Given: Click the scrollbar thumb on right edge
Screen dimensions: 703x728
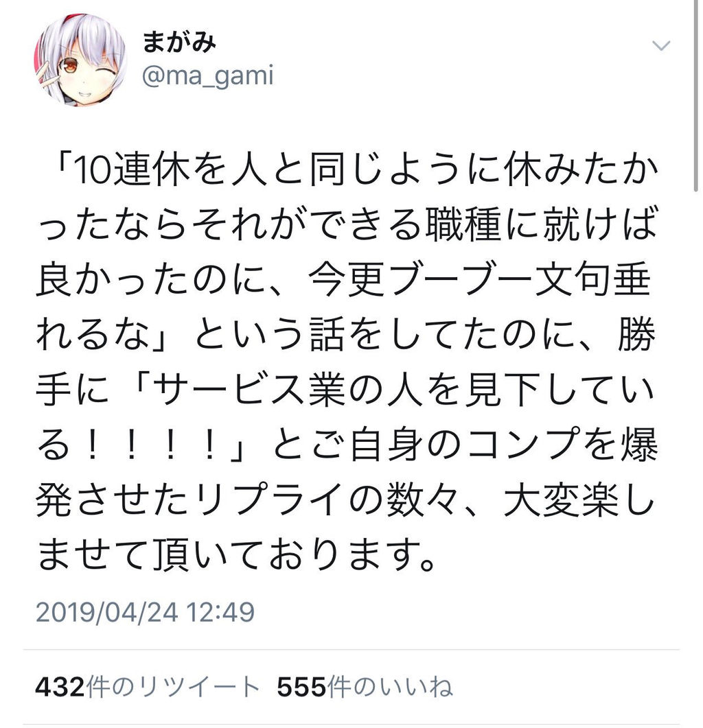Looking at the screenshot, I should pos(695,95).
